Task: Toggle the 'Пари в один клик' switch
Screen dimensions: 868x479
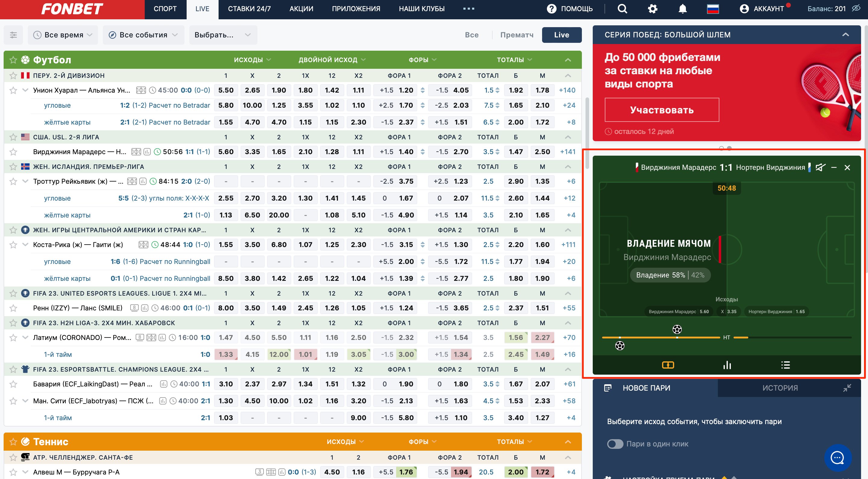Action: point(615,444)
